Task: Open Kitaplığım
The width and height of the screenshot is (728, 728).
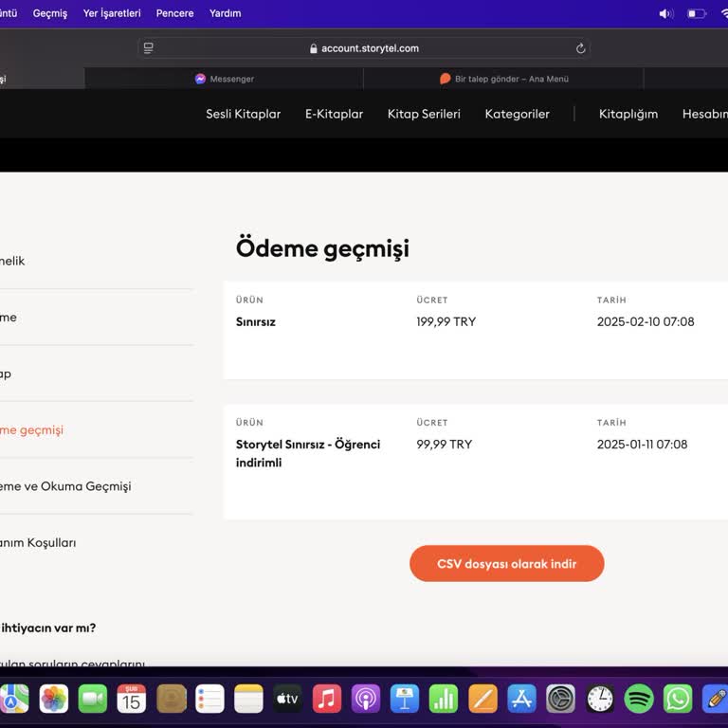Action: click(628, 114)
